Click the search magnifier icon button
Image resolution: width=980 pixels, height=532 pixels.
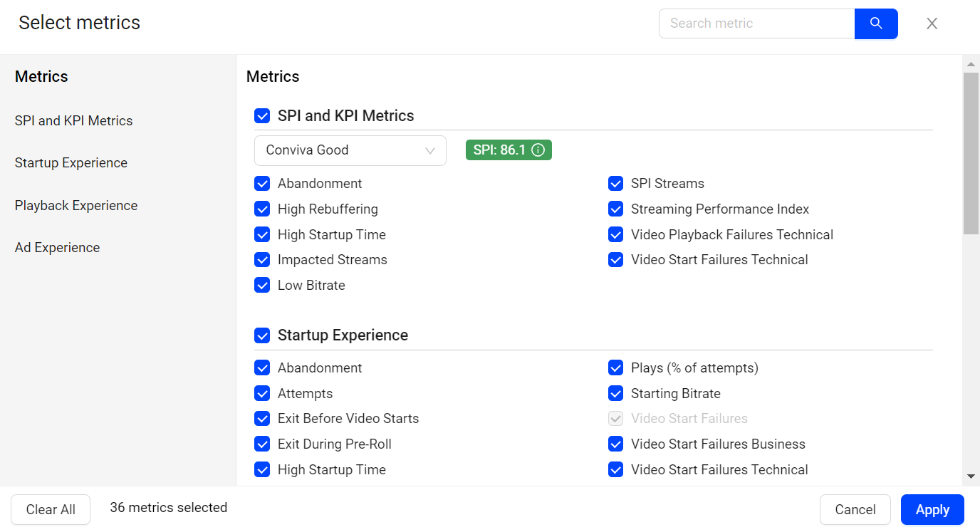coord(876,24)
